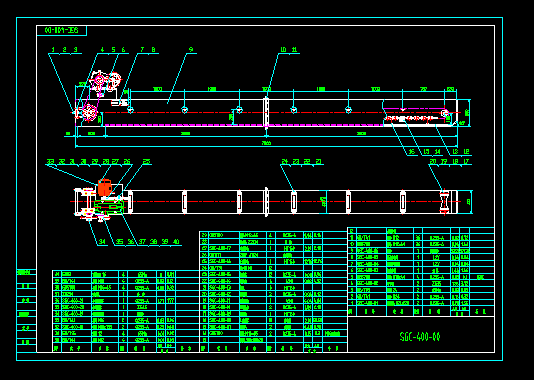Pick part callout number 5
534x380 pixels.
point(113,50)
